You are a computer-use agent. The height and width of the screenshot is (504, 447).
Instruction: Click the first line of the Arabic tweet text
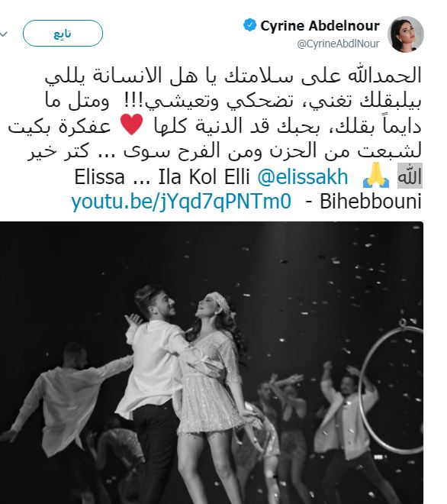tap(233, 76)
